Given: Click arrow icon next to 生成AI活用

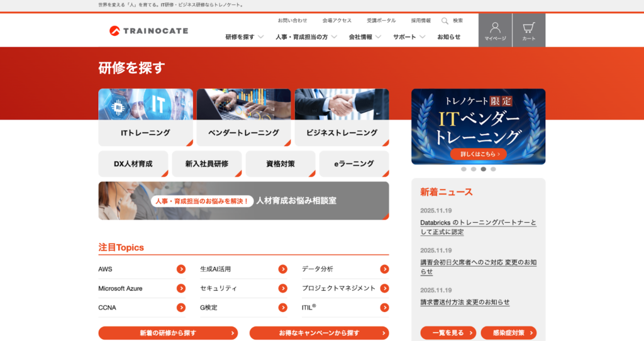Looking at the screenshot, I should pyautogui.click(x=282, y=269).
